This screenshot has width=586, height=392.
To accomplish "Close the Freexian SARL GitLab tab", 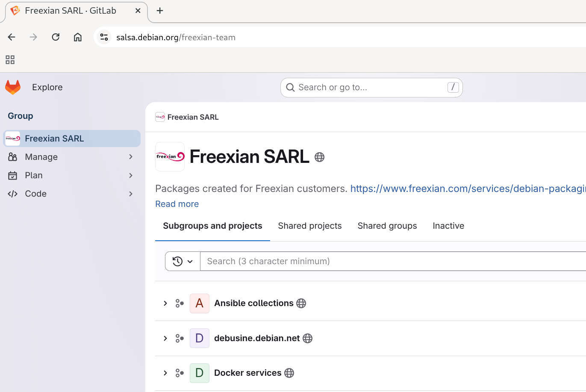I will (x=138, y=11).
